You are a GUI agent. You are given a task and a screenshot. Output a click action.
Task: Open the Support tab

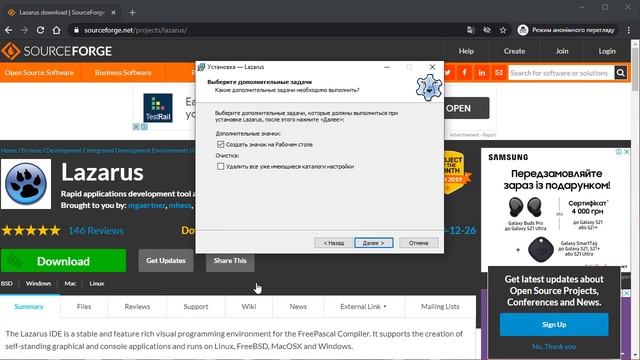tap(196, 307)
